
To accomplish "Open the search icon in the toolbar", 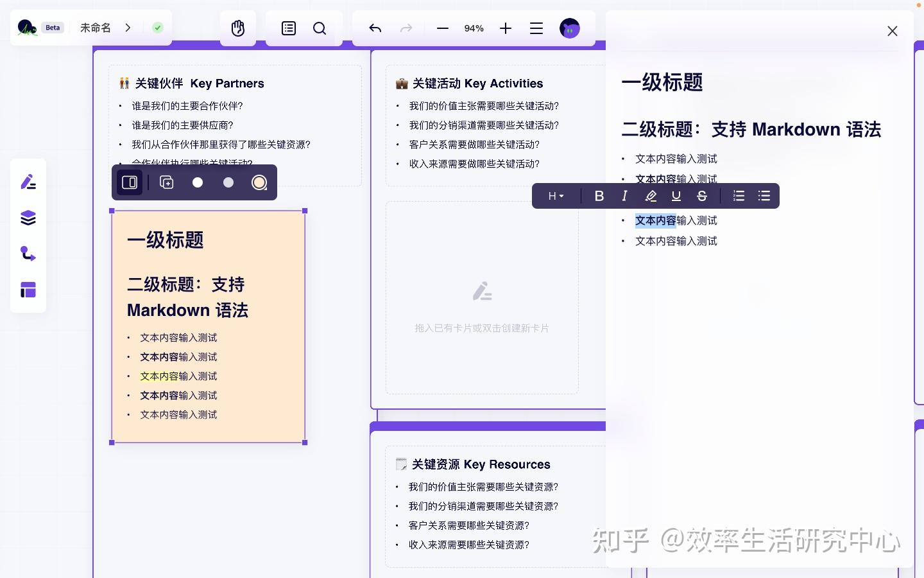I will 319,28.
